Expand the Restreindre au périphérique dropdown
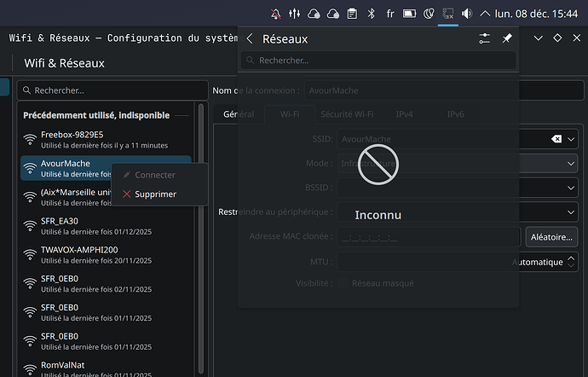Image resolution: width=588 pixels, height=377 pixels. (x=571, y=212)
